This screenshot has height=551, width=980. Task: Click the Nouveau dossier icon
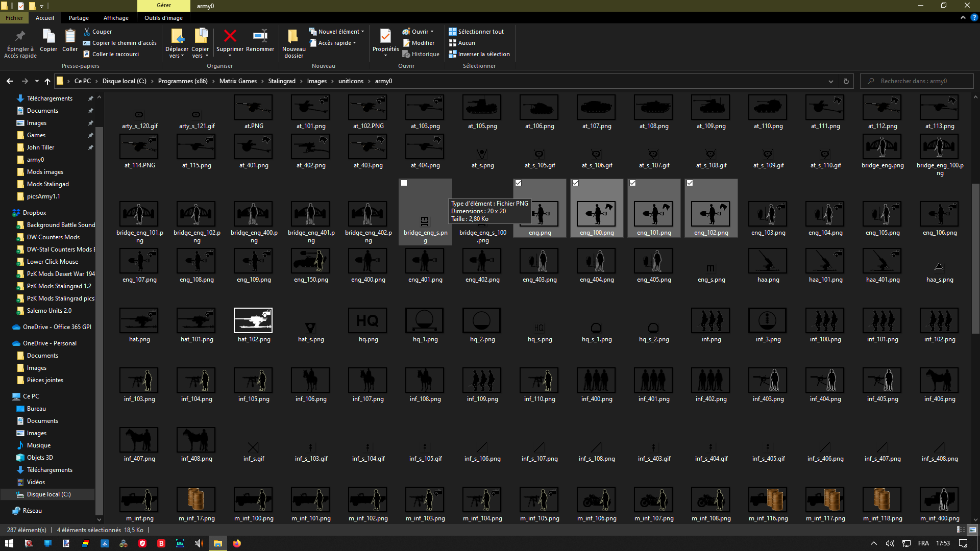click(x=293, y=36)
